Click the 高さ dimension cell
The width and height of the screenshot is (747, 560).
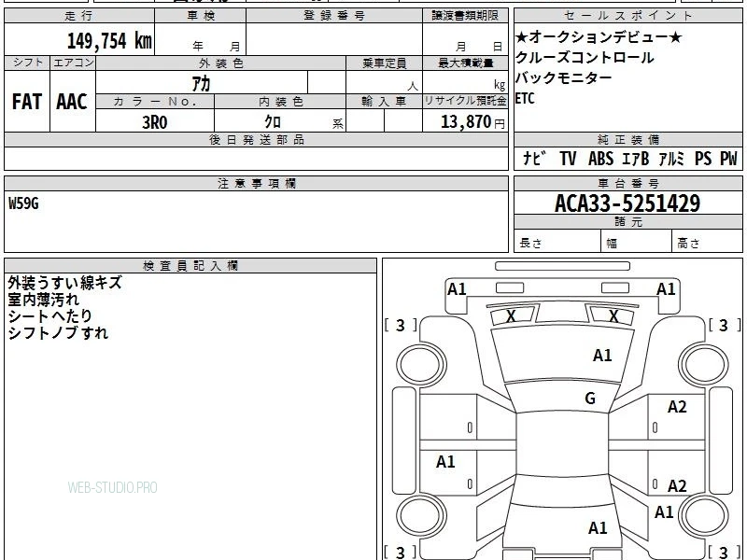tap(707, 242)
